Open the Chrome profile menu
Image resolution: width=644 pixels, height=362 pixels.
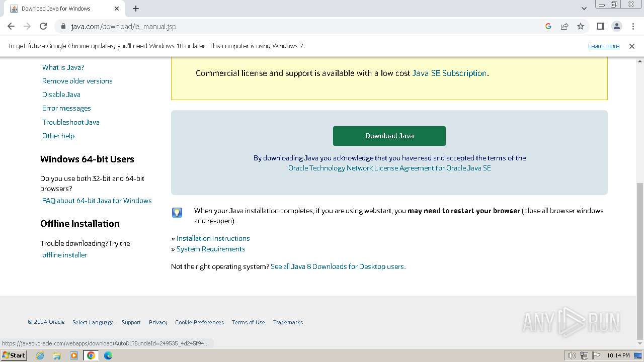617,26
